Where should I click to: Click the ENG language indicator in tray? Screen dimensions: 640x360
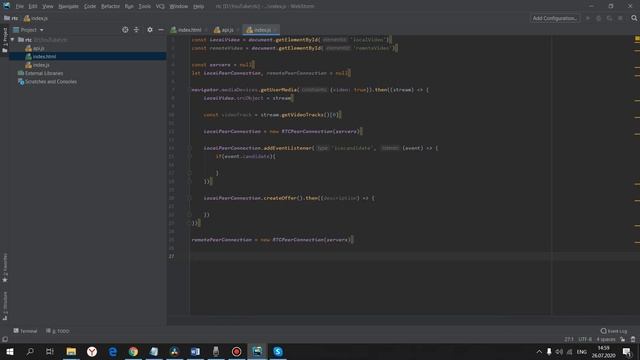582,351
